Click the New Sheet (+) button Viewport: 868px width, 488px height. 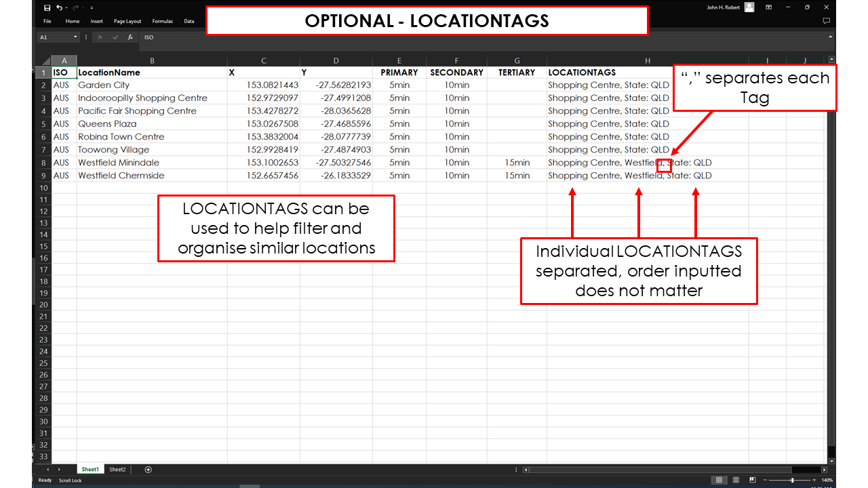tap(148, 469)
